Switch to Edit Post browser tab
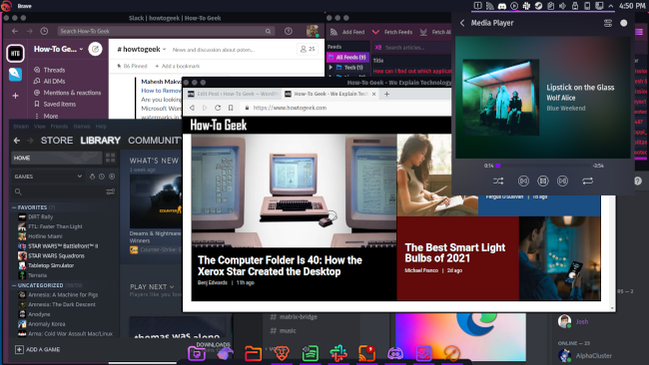This screenshot has height=365, width=649. tap(233, 94)
